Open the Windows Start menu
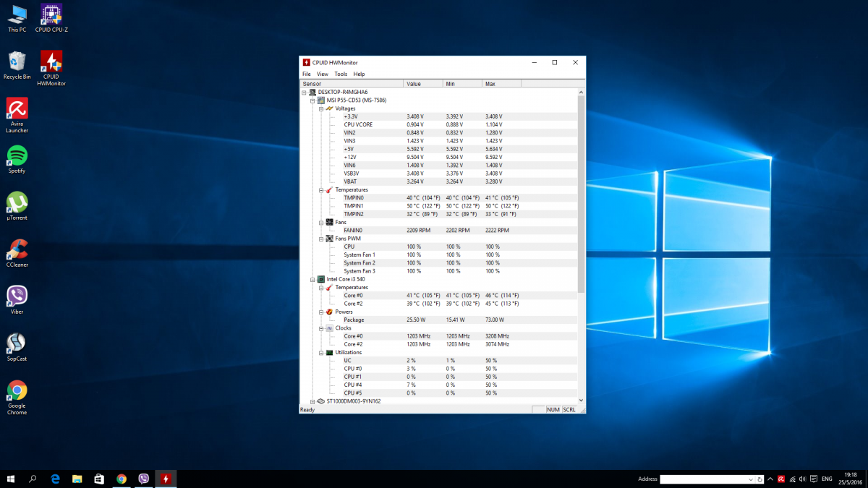The image size is (868, 488). 11,479
